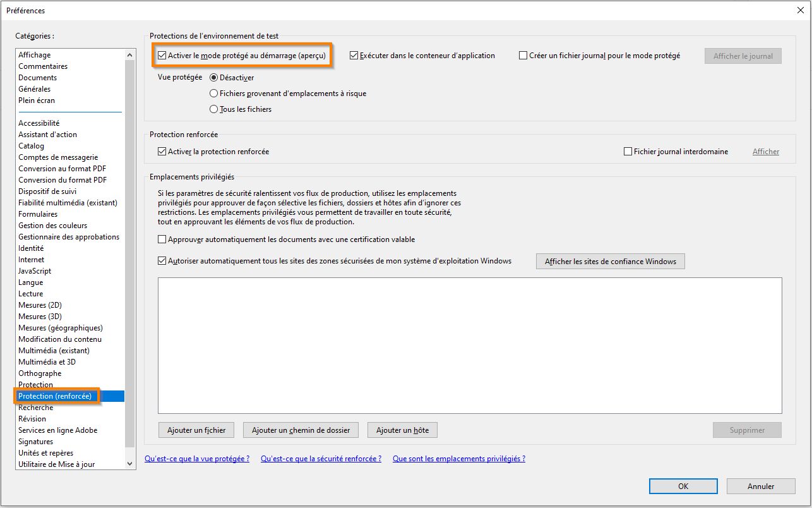Toggle 'Activer le mode protégé au démarrage' checkbox
812x508 pixels.
[162, 56]
